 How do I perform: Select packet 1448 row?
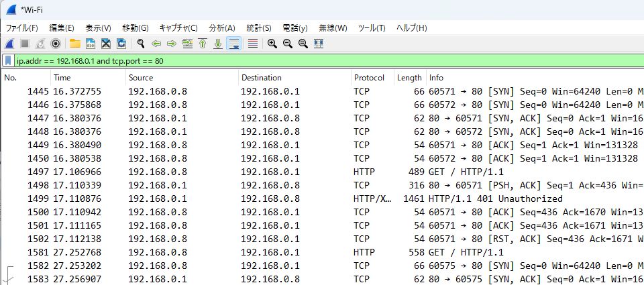pyautogui.click(x=323, y=131)
